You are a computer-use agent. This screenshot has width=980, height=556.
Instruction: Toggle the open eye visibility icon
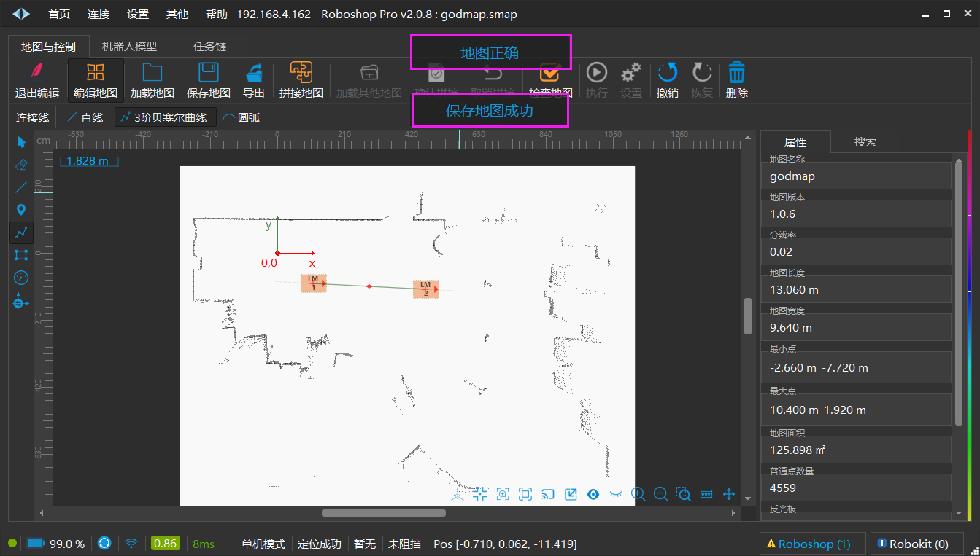pyautogui.click(x=593, y=494)
